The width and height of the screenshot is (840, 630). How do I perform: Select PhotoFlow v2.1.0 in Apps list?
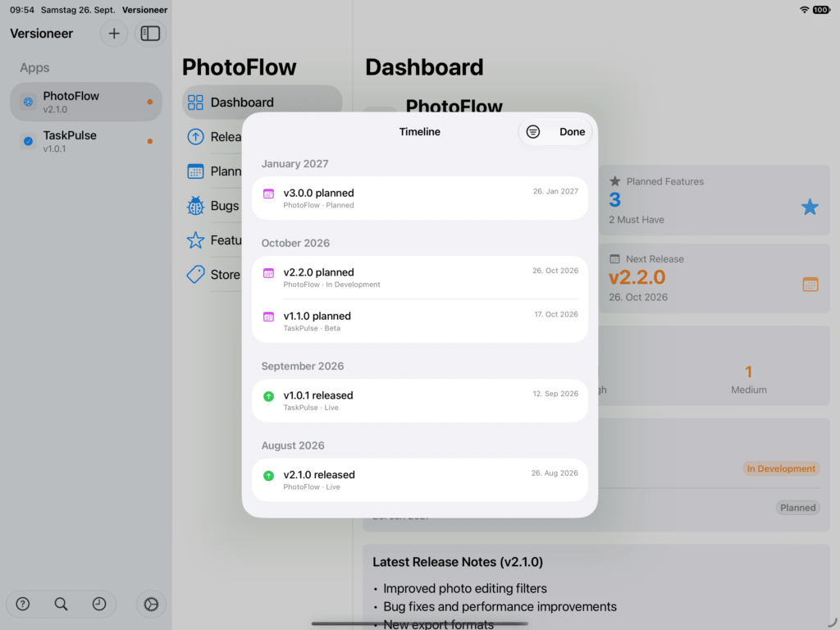[85, 102]
